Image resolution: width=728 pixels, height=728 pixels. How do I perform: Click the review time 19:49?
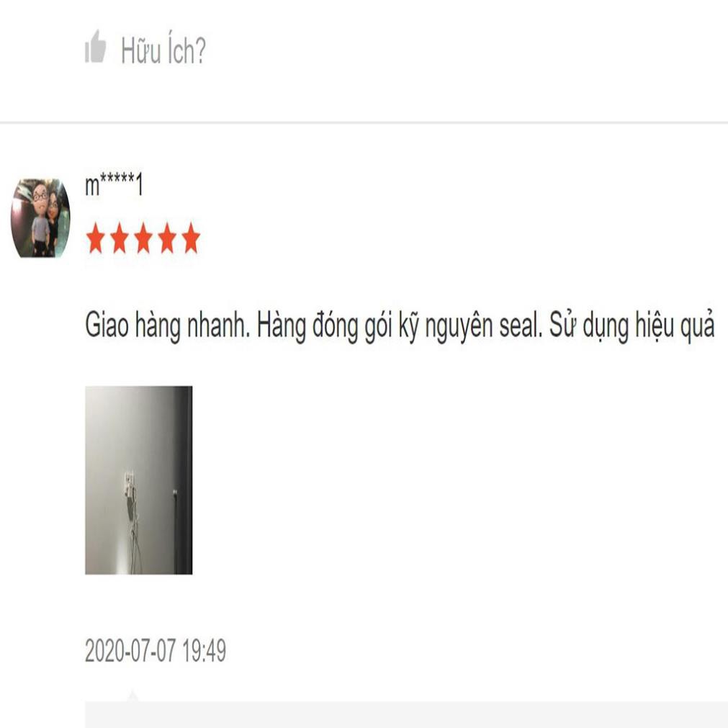click(x=204, y=650)
